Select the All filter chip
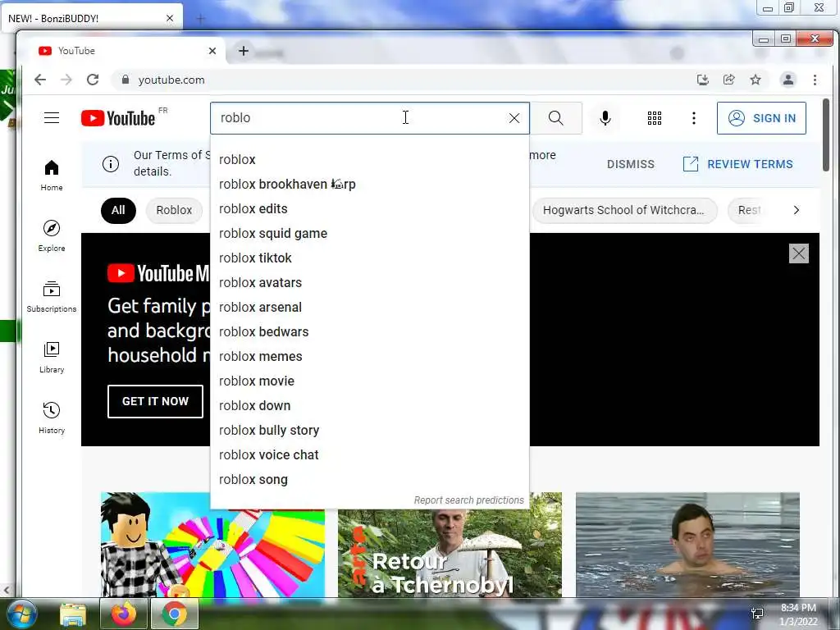The image size is (840, 630). tap(118, 210)
